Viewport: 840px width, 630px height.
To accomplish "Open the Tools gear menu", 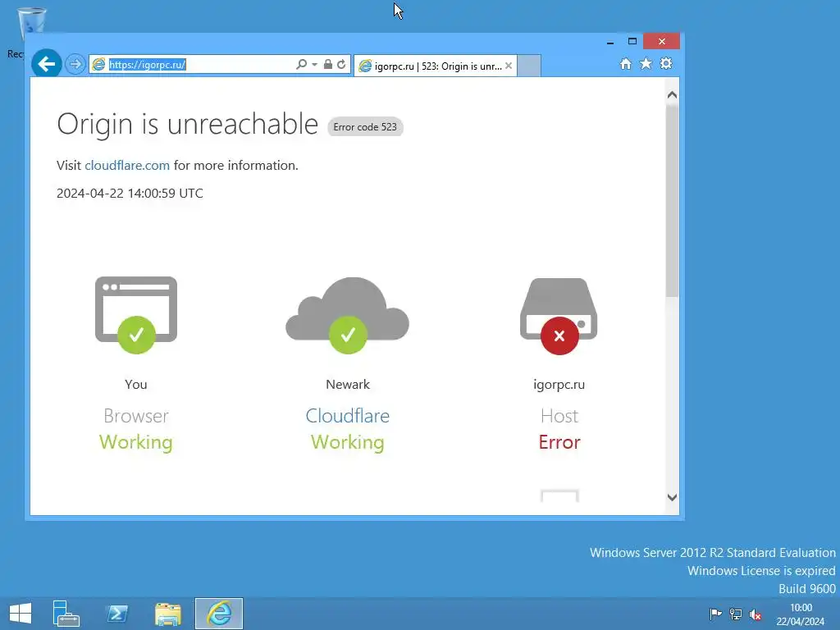I will tap(666, 64).
